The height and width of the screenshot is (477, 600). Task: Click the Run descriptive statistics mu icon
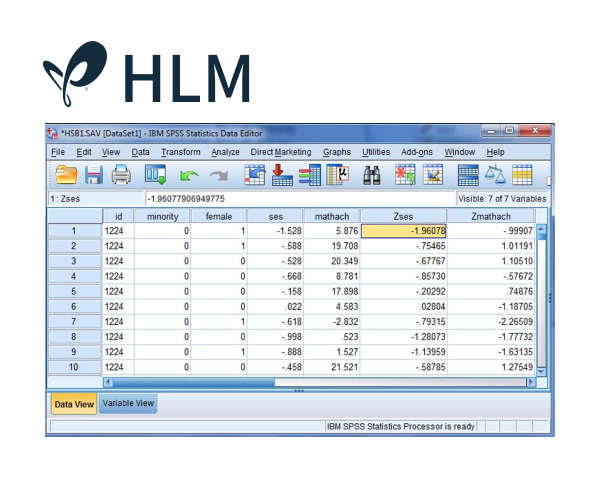click(x=338, y=175)
